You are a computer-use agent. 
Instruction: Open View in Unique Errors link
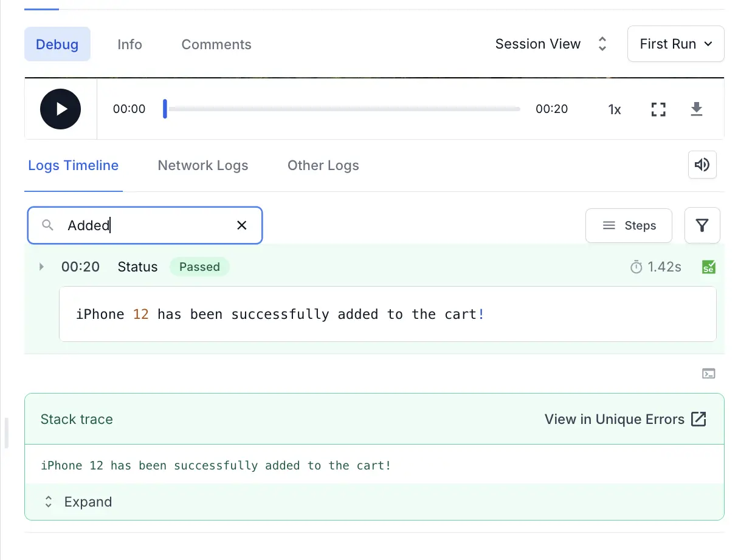[x=625, y=419]
